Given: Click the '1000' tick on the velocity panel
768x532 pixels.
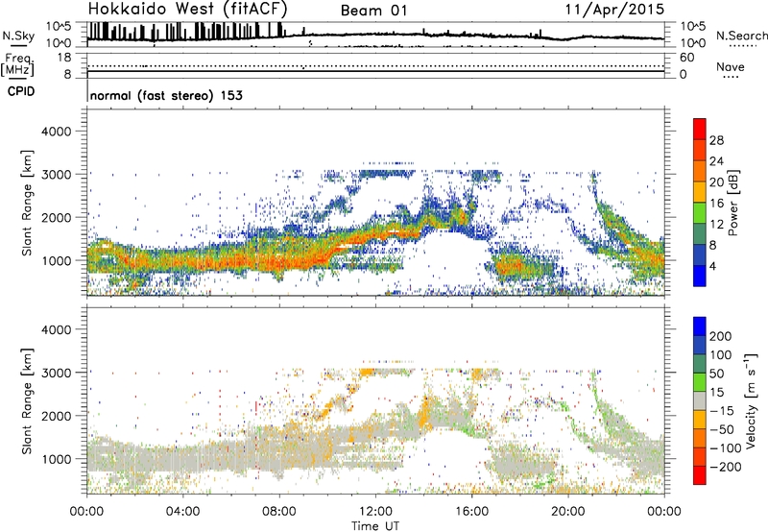Looking at the screenshot, I should coord(56,459).
